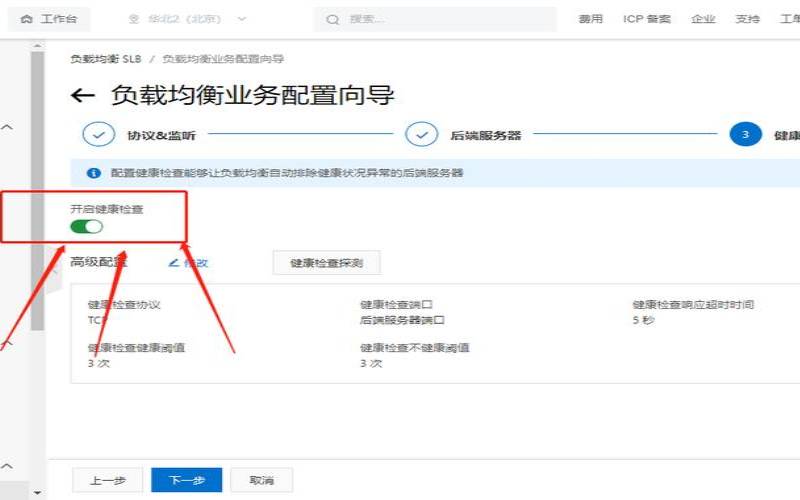
Task: Click the 5 秒 timeout value
Action: 643,320
